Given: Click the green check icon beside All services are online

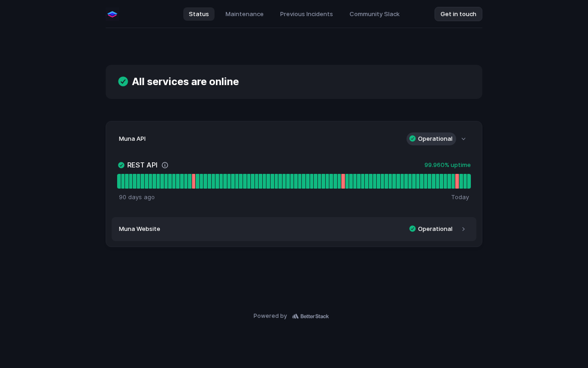Looking at the screenshot, I should (x=123, y=81).
